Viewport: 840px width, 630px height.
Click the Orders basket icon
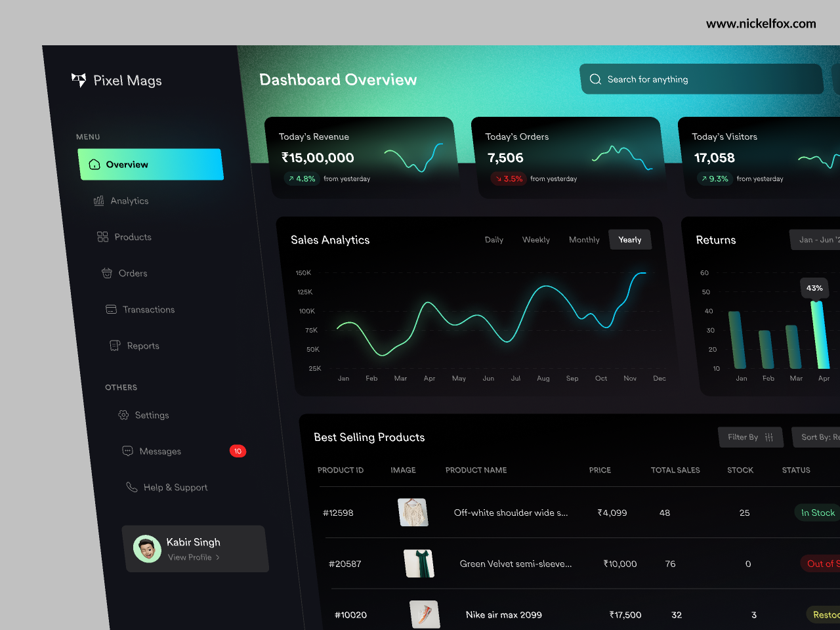(x=106, y=273)
